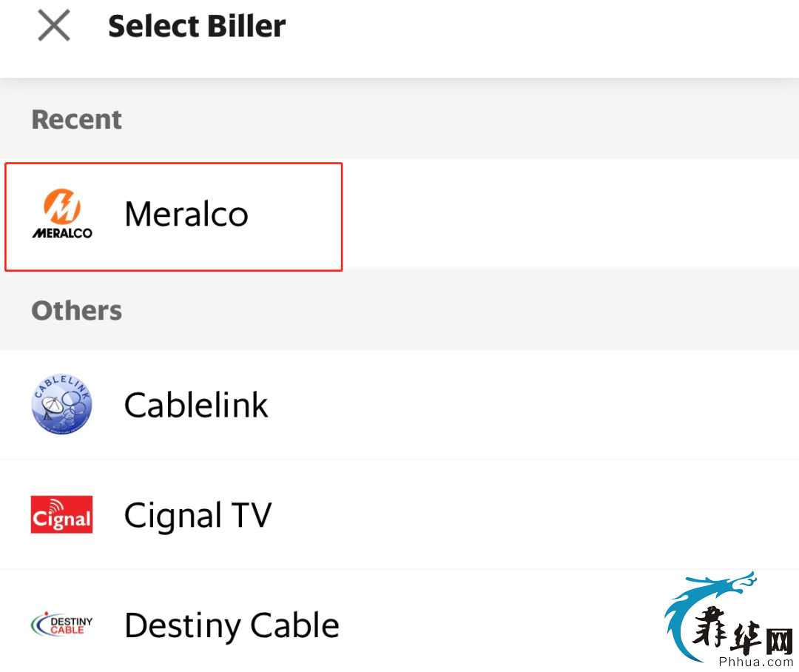Tap the Destiny Cable logo icon

click(61, 624)
